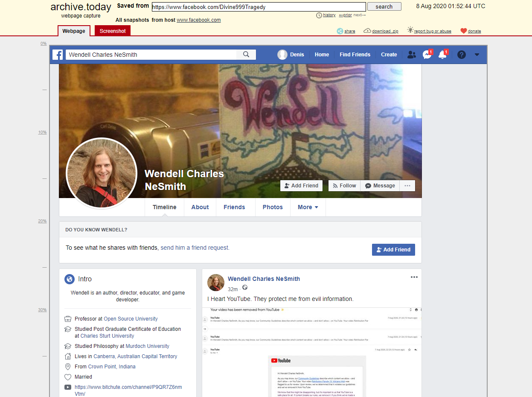
Task: Click the download .zip cloud icon
Action: click(x=367, y=31)
